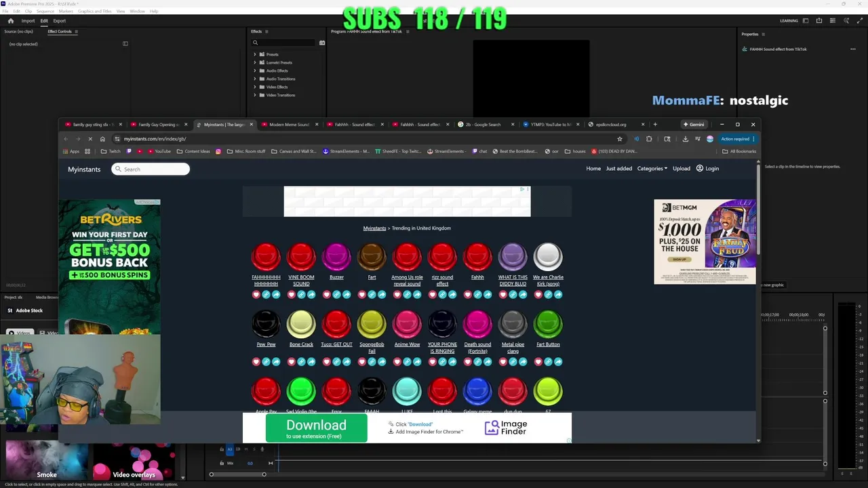868x488 pixels.
Task: Expand Audio Transitions folder
Action: (x=255, y=79)
